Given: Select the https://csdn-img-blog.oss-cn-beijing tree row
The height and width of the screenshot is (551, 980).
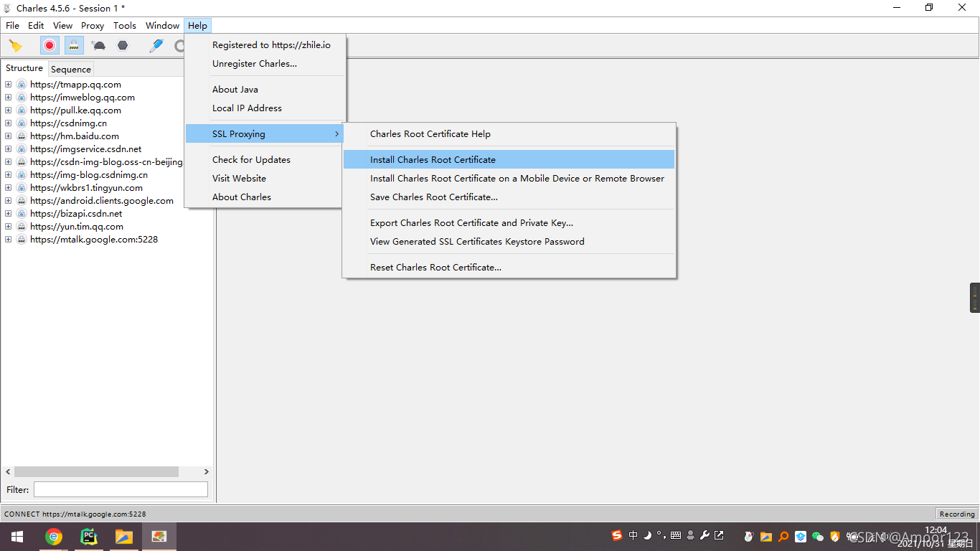Looking at the screenshot, I should click(x=106, y=162).
